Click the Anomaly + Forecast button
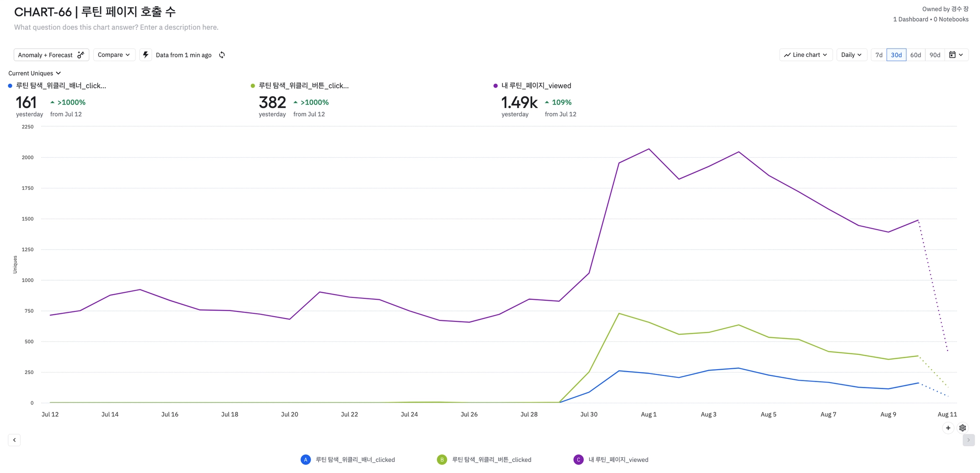The width and height of the screenshot is (980, 473). click(51, 55)
